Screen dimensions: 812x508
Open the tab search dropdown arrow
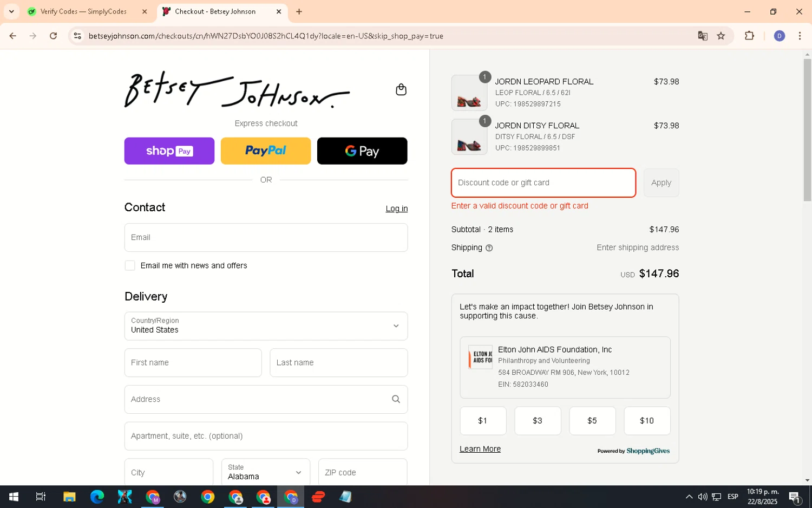(x=11, y=11)
